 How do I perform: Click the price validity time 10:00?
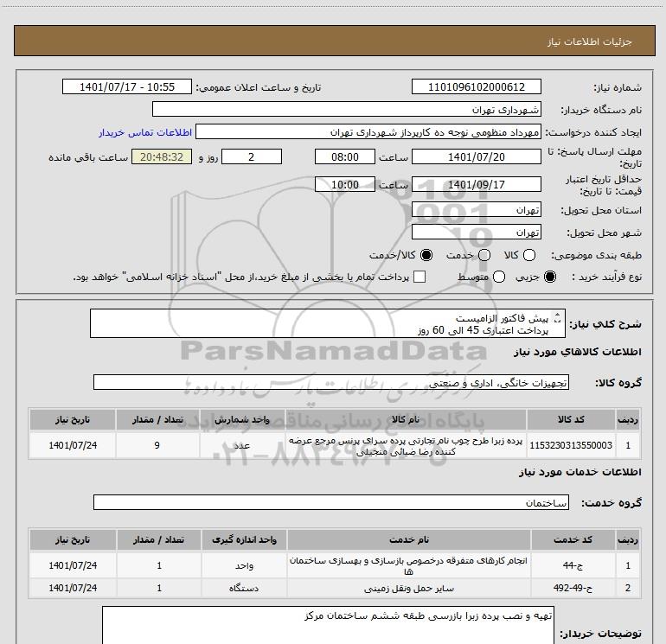(x=345, y=184)
